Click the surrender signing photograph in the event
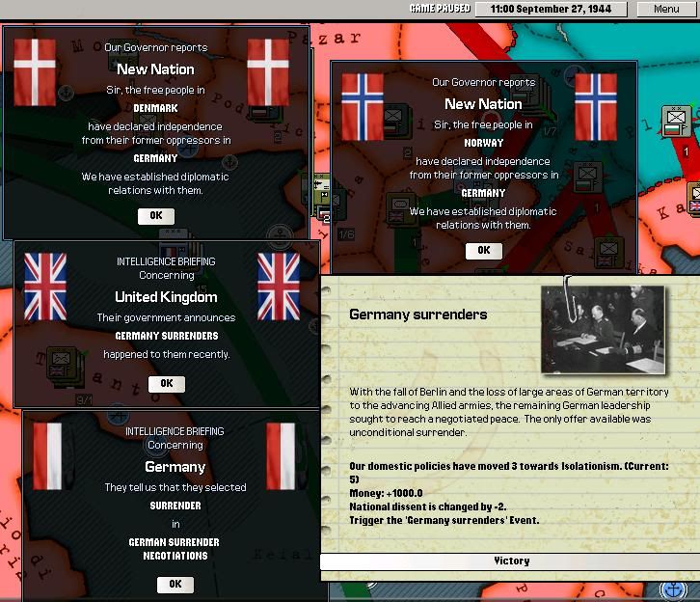The image size is (700, 602). tap(603, 330)
